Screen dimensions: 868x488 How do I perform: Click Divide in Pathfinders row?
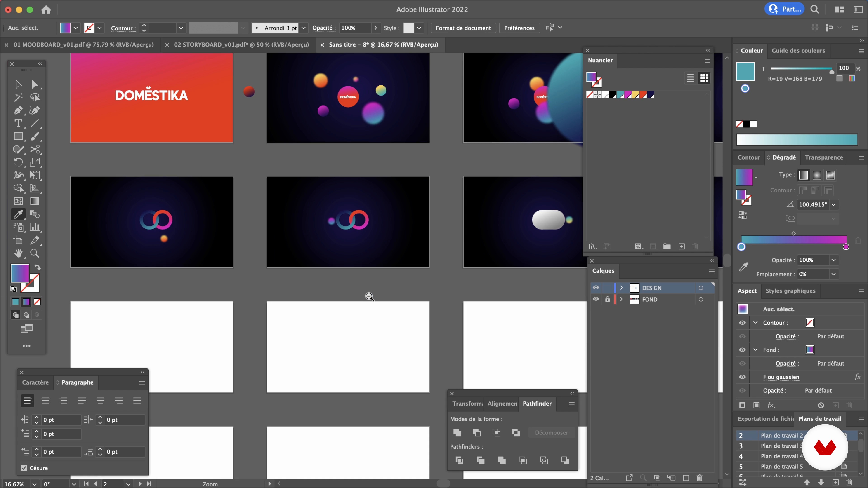coord(459,460)
